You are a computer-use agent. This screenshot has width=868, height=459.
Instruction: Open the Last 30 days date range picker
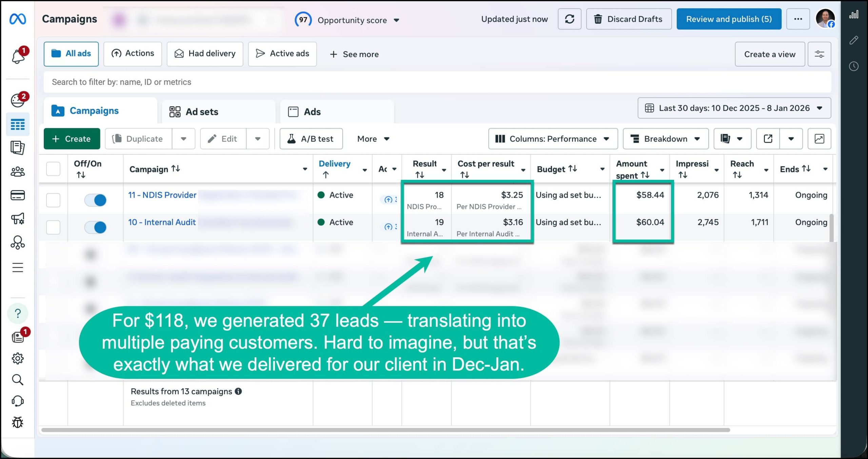(734, 108)
